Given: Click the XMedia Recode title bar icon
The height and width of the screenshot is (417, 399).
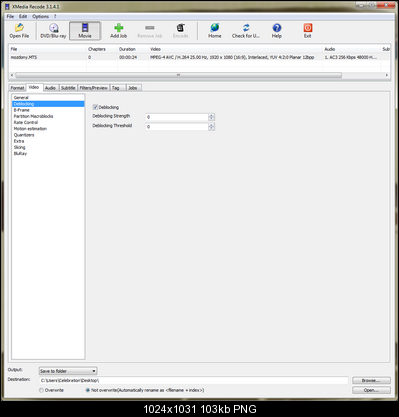Looking at the screenshot, I should [x=7, y=6].
